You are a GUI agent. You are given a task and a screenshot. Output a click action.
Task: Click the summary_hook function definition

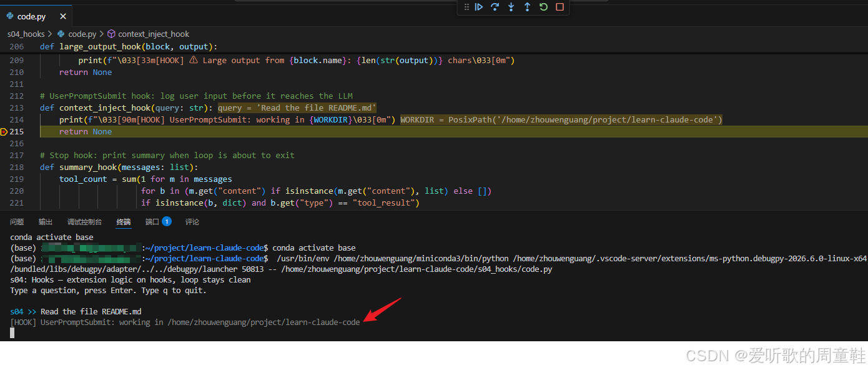click(x=119, y=167)
